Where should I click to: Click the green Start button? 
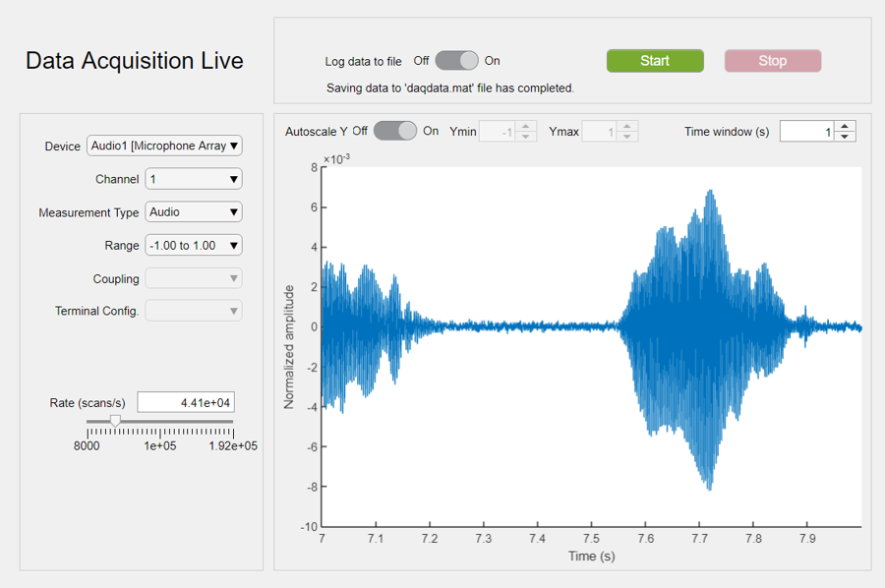(x=655, y=61)
